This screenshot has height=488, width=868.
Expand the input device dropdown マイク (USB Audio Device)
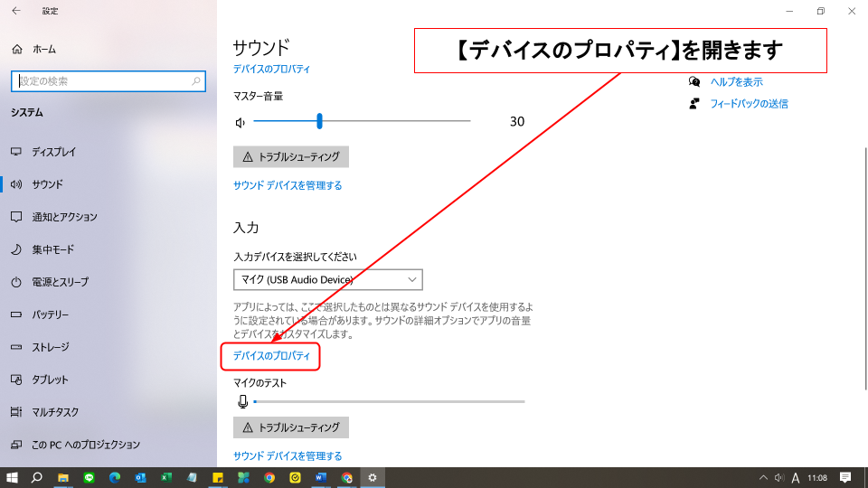tap(327, 280)
